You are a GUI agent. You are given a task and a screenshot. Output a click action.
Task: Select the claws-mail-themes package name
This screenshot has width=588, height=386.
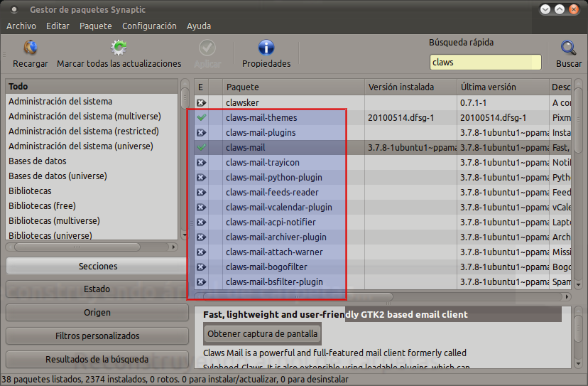pos(261,117)
